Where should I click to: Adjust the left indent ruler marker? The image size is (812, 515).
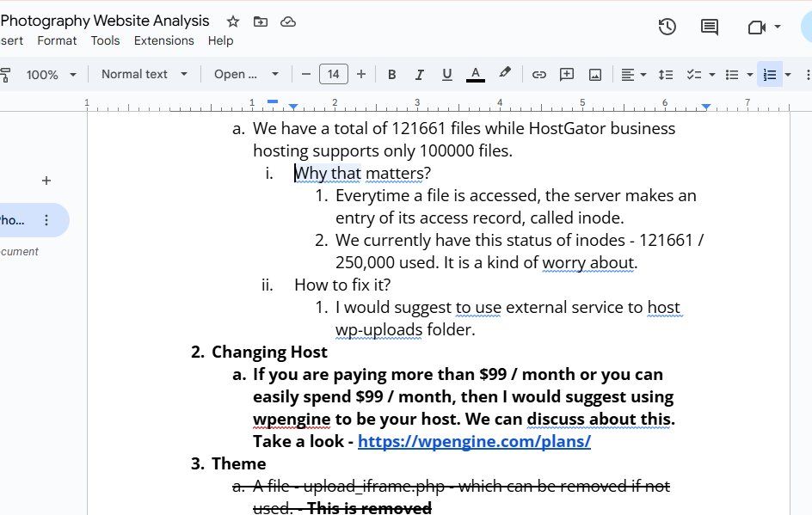coord(293,107)
